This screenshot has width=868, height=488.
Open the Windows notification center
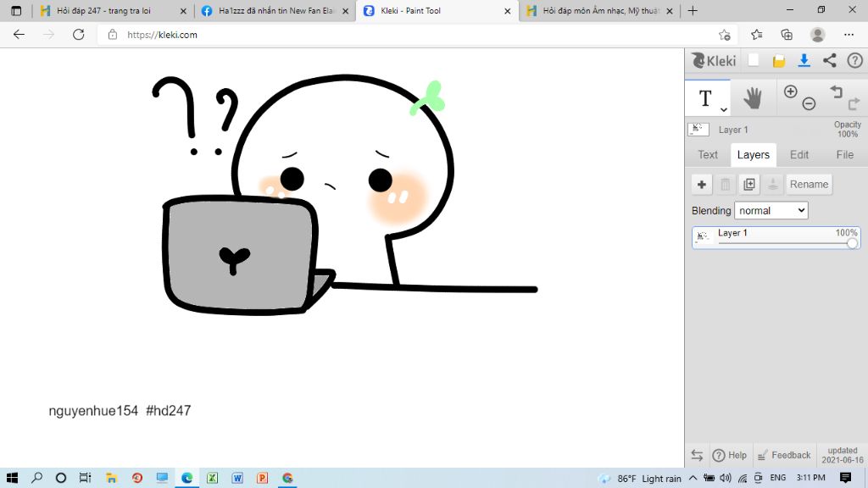pos(845,478)
